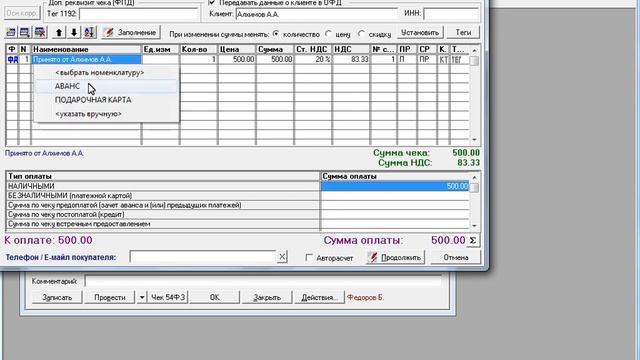Click the Сумма по чеку постоплатой (кредит) row
Screen dimensions: 640x360
[x=163, y=214]
